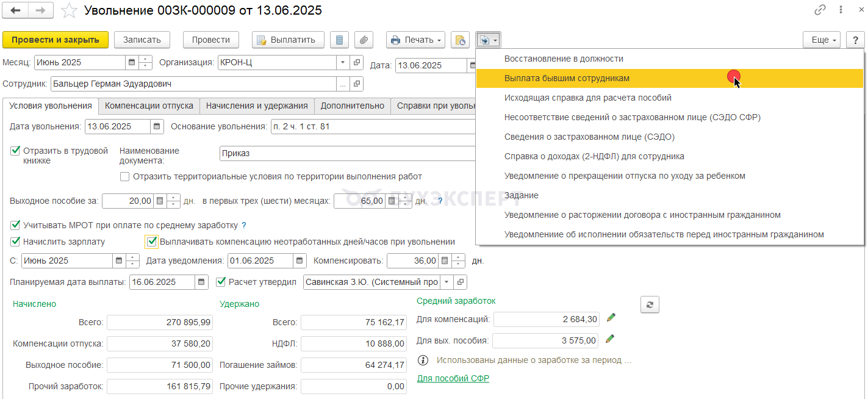Switch to Начисления и удержания tab

pyautogui.click(x=257, y=106)
